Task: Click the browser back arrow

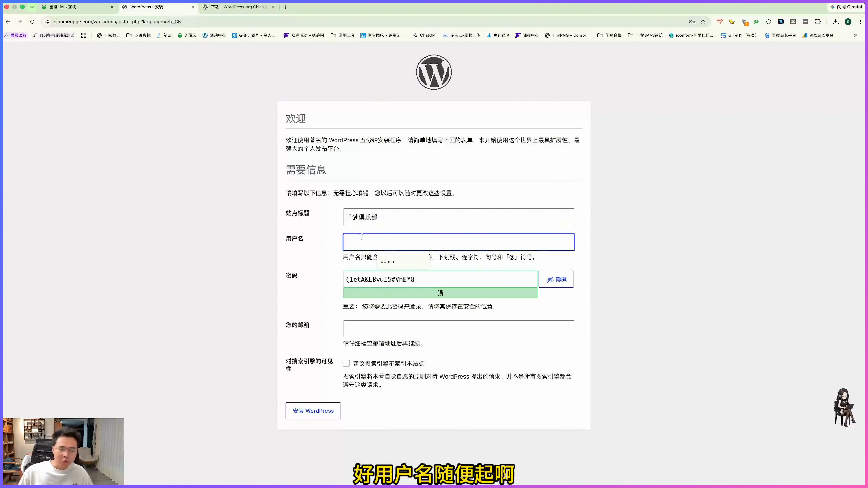Action: point(8,22)
